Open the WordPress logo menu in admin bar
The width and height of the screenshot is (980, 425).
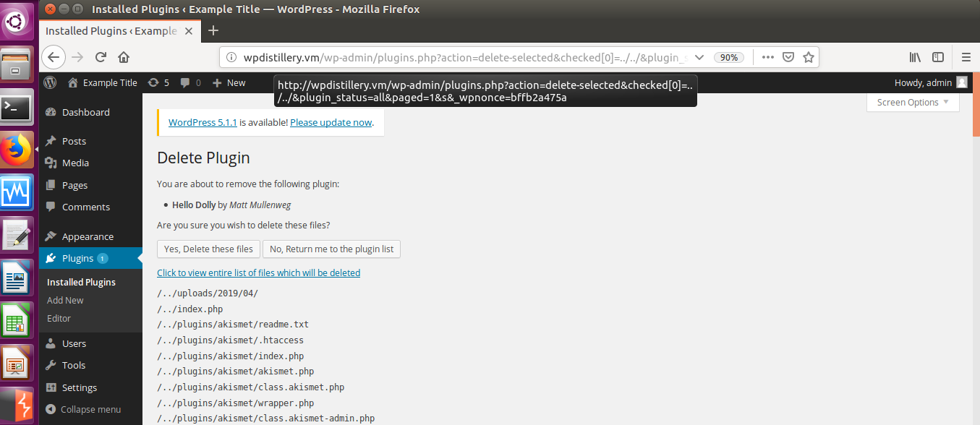(x=50, y=82)
